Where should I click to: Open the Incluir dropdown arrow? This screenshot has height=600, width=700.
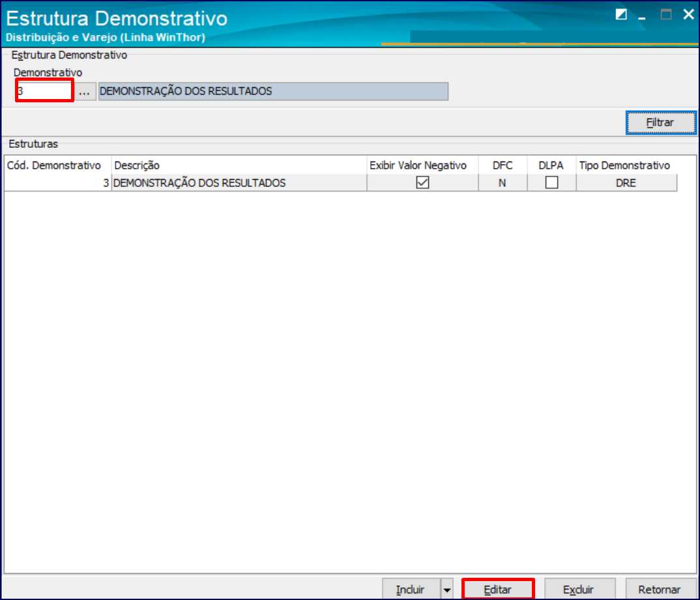[x=447, y=590]
